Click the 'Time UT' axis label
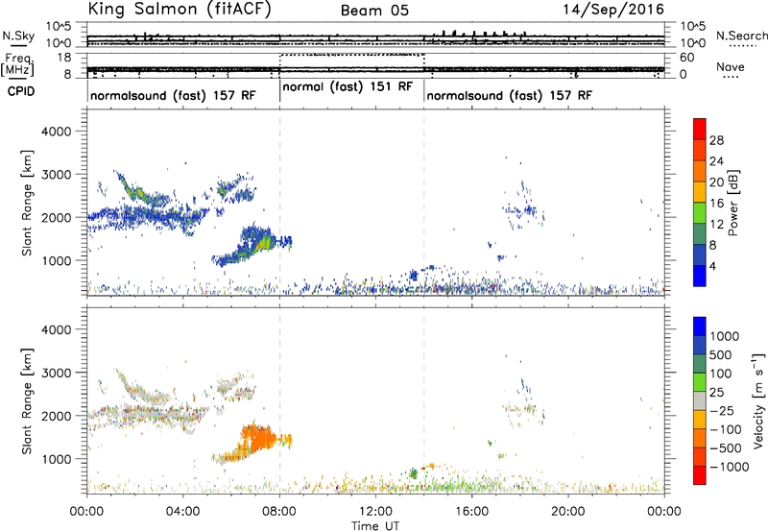This screenshot has width=768, height=532. (375, 525)
